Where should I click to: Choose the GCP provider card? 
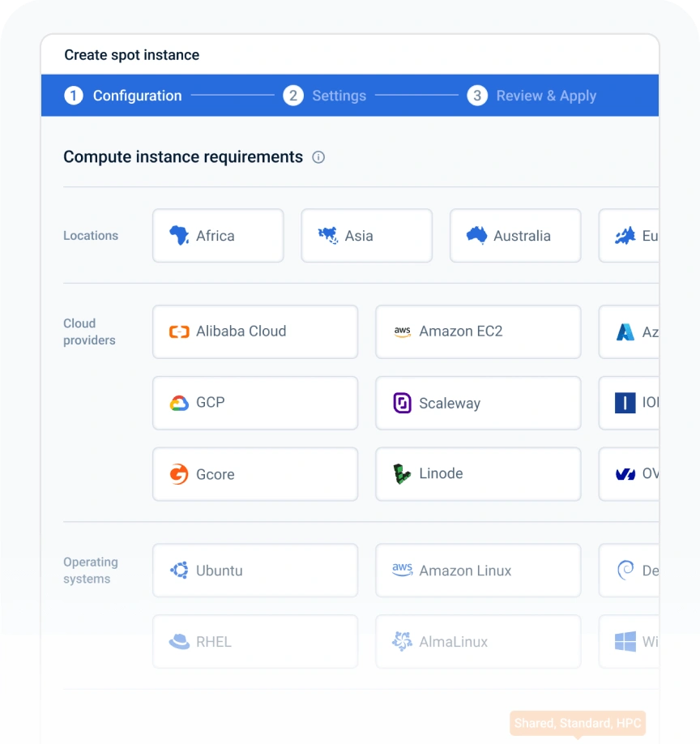point(255,403)
